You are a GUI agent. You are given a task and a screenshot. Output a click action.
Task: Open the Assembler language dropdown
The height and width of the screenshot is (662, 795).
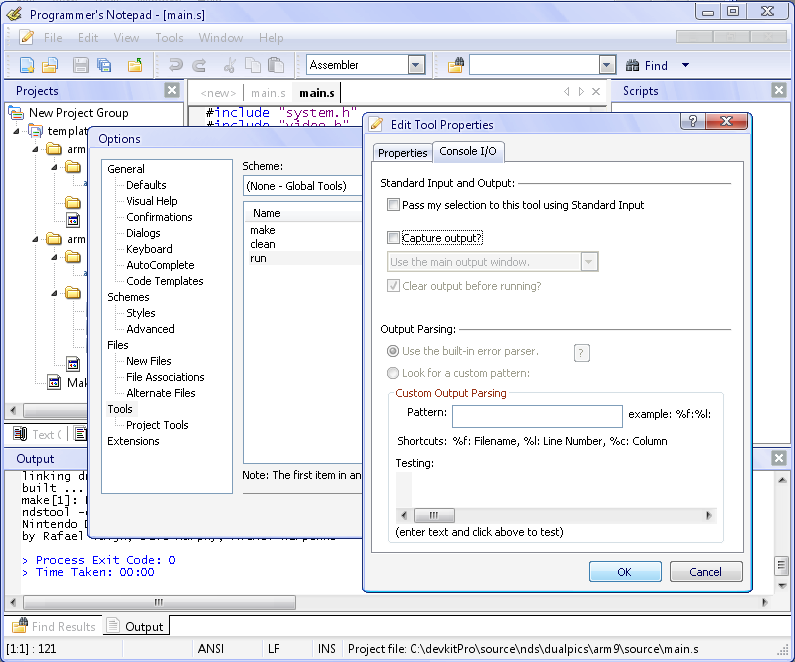(416, 65)
